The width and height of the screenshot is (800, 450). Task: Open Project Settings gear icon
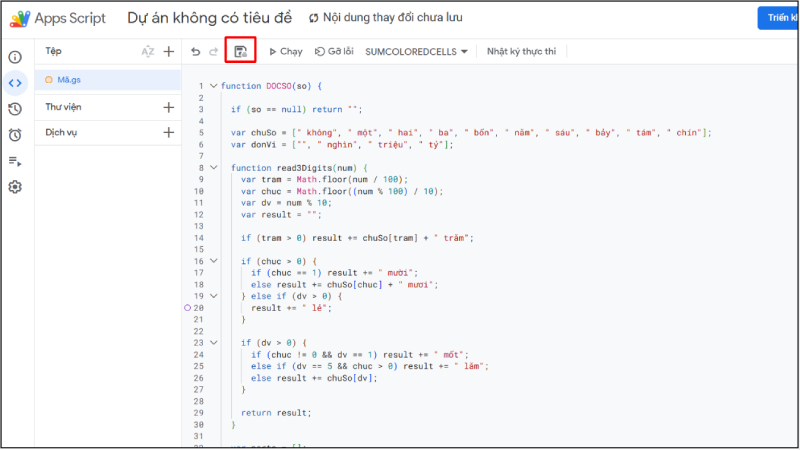point(15,187)
